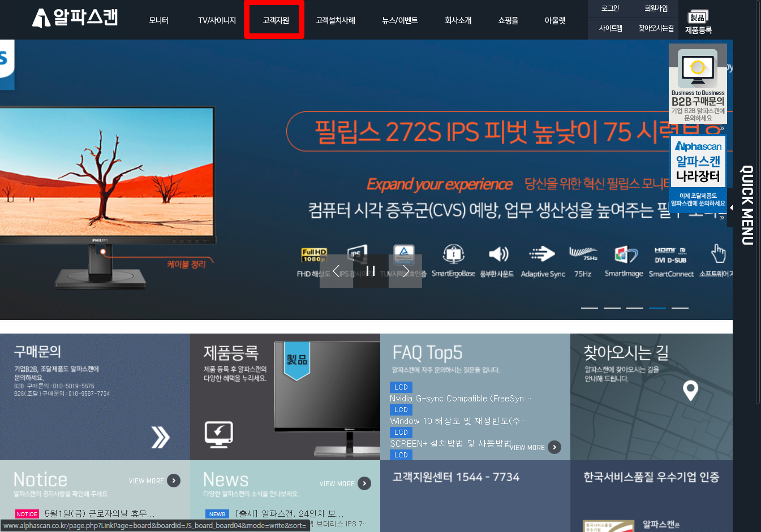Viewport: 761px width, 532px height.
Task: Click the 소프트웨어 hand pointer icon
Action: (719, 253)
